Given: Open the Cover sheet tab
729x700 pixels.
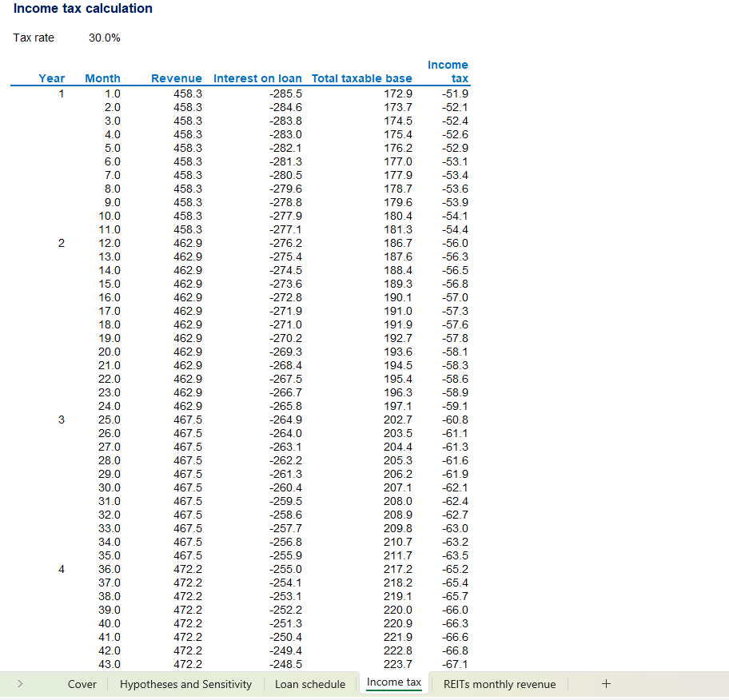Looking at the screenshot, I should (x=82, y=684).
